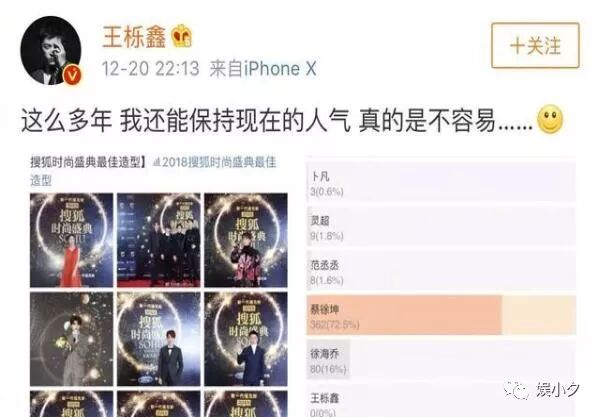Screen dimensions: 600x417
Task: Open thumbnail of man in gray suit
Action: (x=72, y=339)
